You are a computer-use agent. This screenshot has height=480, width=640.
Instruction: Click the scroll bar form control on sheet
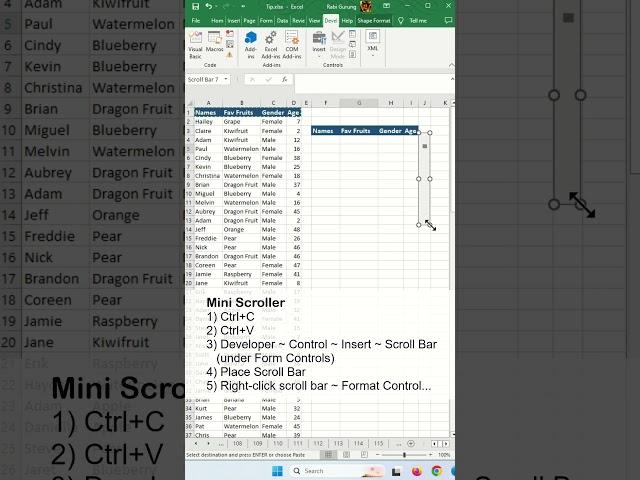click(424, 178)
